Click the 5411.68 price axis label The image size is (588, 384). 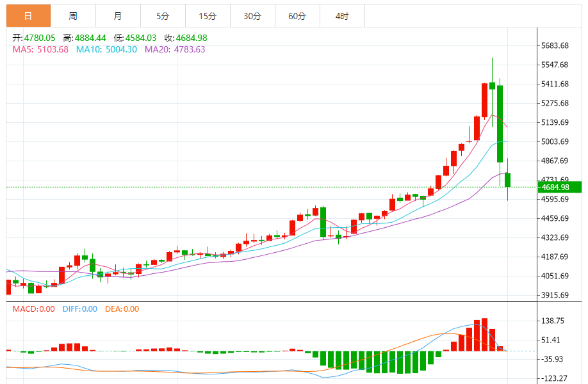coord(555,84)
